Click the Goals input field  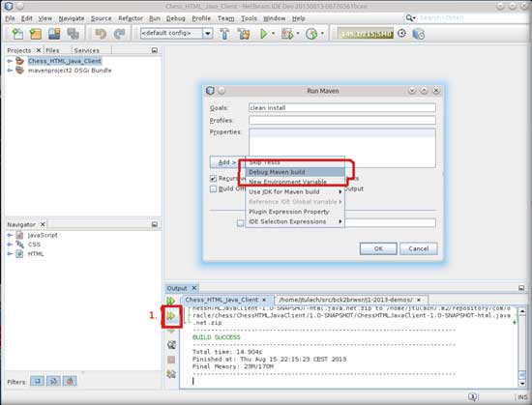[342, 107]
